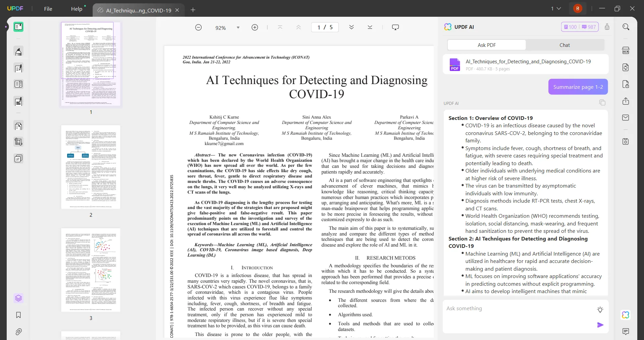The image size is (644, 340).
Task: Click Section 2 AI Techniques heading
Action: [x=518, y=242]
